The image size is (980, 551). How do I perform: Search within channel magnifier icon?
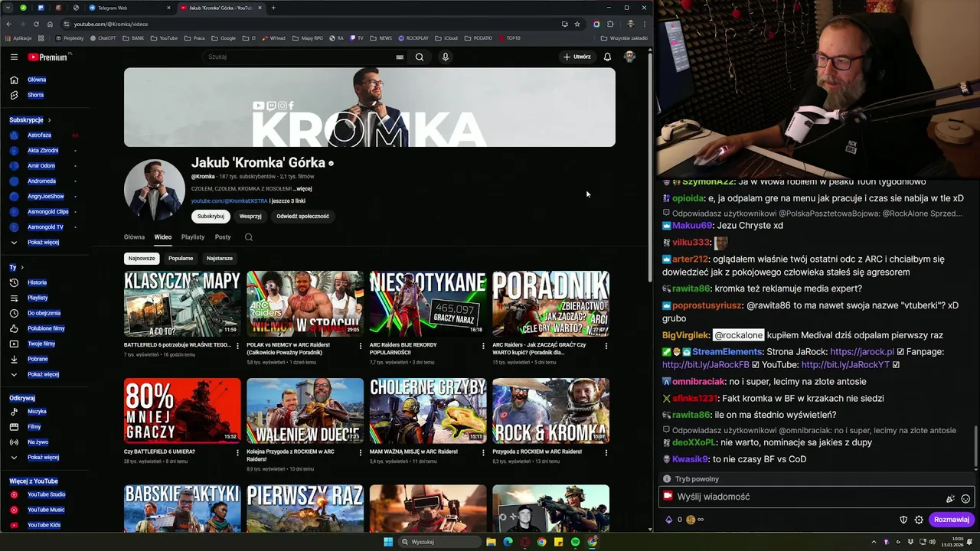click(x=249, y=237)
